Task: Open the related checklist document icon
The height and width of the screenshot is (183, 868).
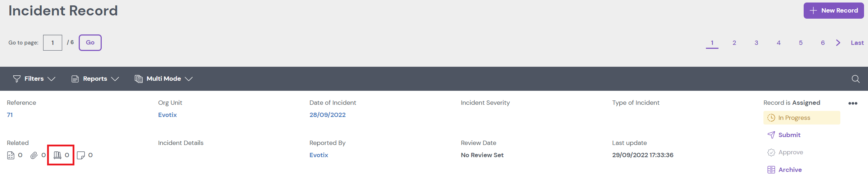Action: tap(11, 155)
